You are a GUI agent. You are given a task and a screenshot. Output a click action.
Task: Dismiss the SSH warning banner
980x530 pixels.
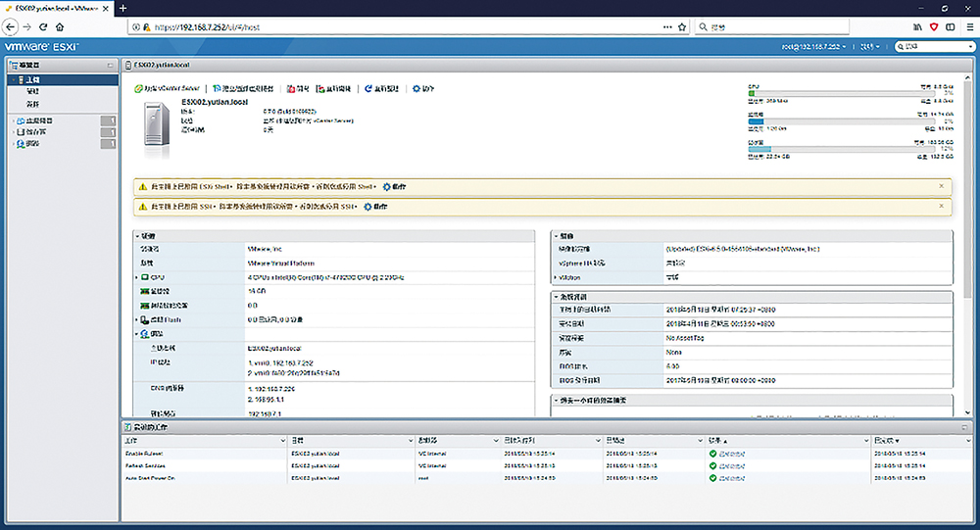pos(941,206)
